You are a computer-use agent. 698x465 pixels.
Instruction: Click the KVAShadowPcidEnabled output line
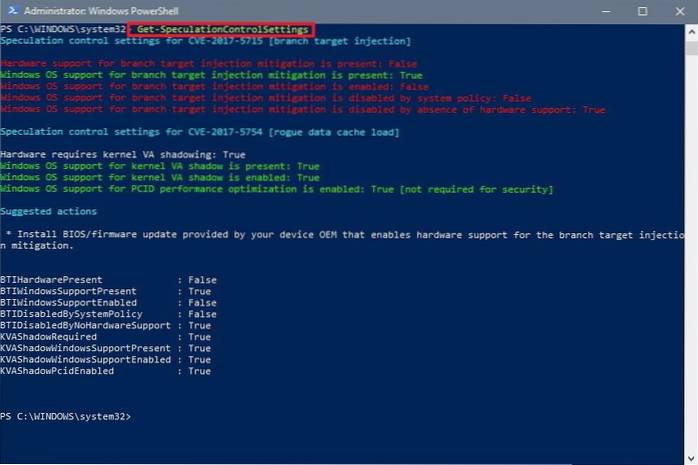[x=106, y=371]
